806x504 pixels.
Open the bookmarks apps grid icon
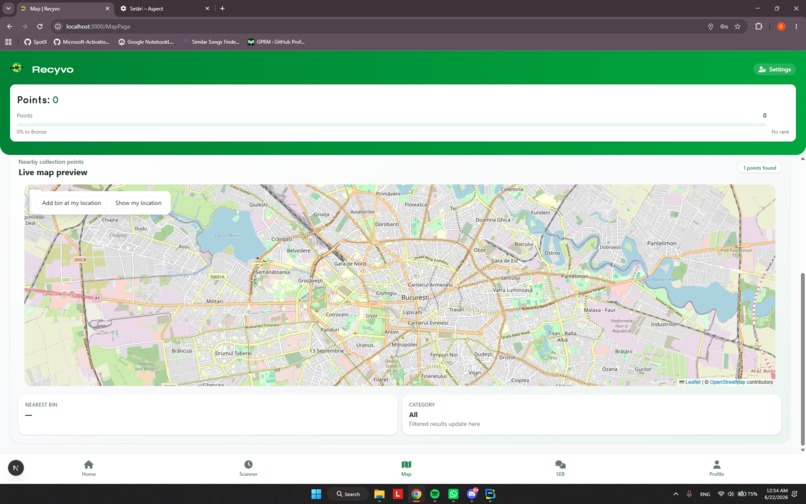(8, 42)
